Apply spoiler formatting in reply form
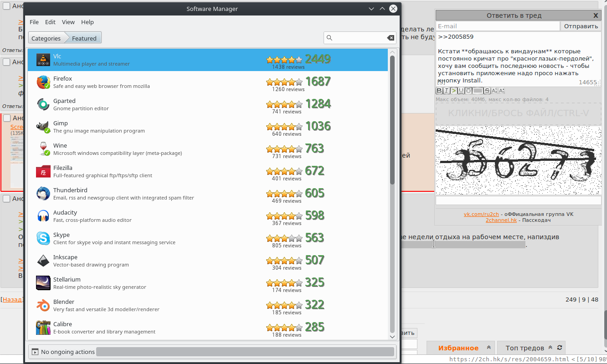Viewport: 607px width, 364px height. [478, 91]
